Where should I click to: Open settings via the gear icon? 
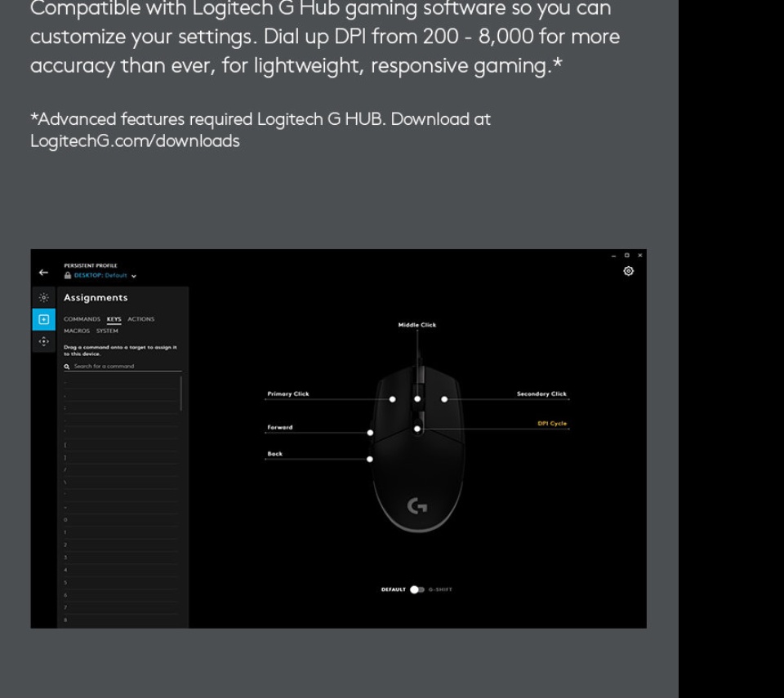click(x=628, y=271)
